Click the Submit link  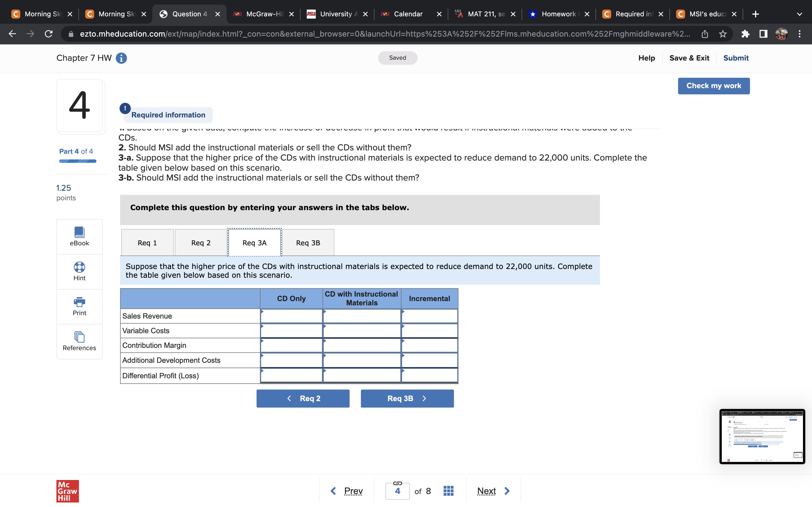click(736, 58)
